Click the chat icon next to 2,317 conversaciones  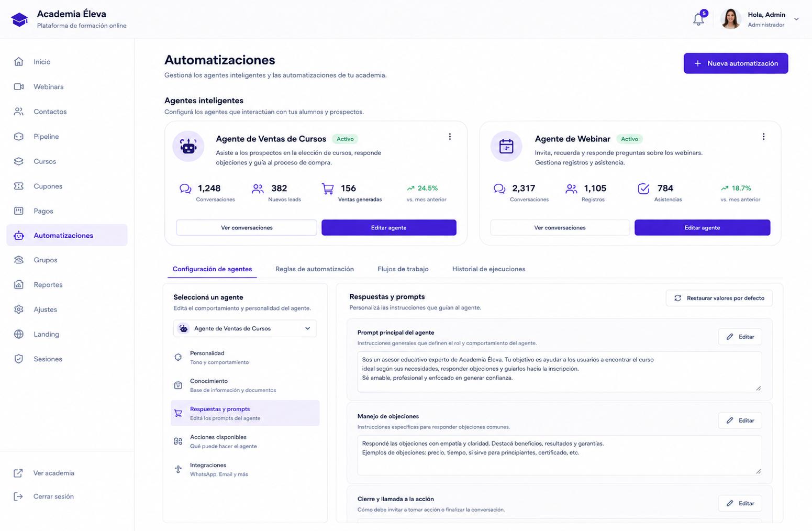tap(499, 189)
